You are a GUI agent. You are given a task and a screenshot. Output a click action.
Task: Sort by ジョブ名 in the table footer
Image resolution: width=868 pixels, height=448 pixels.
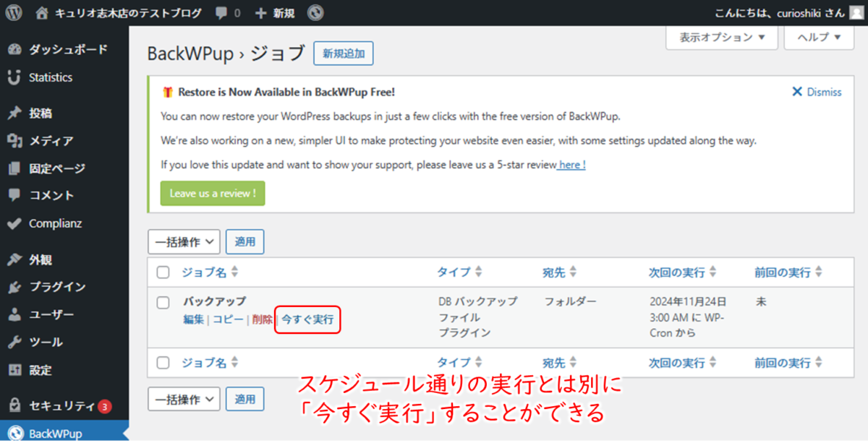coord(210,363)
